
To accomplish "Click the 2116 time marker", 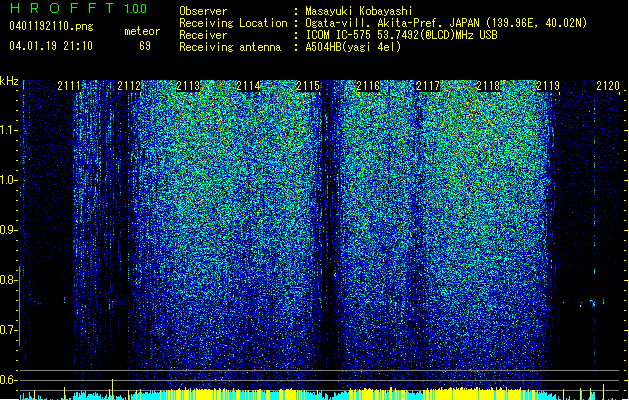I will [368, 85].
